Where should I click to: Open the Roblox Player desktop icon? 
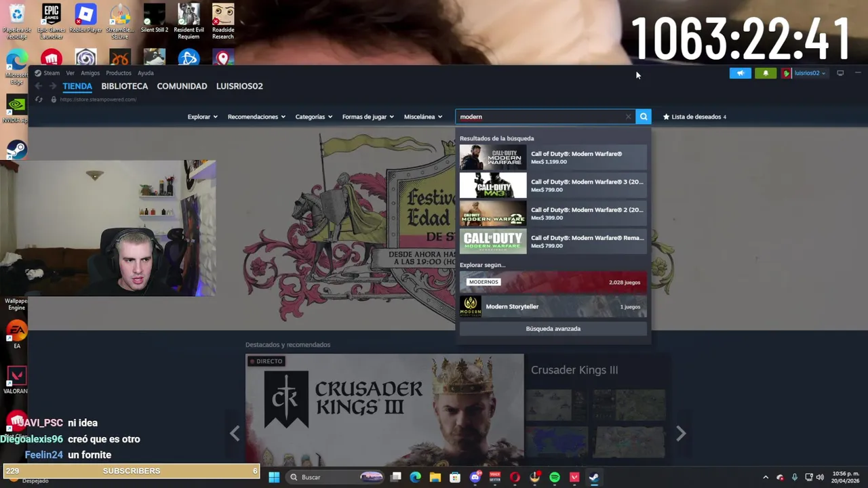pos(85,19)
